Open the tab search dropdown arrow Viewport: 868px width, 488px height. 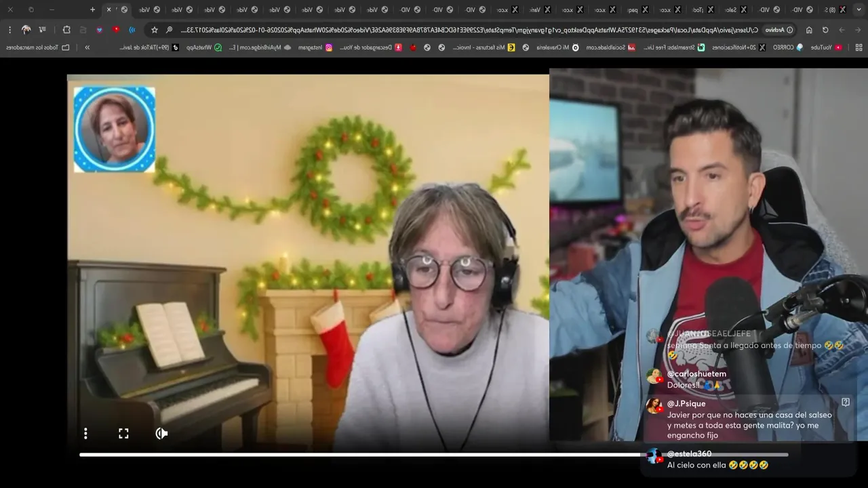(x=859, y=9)
